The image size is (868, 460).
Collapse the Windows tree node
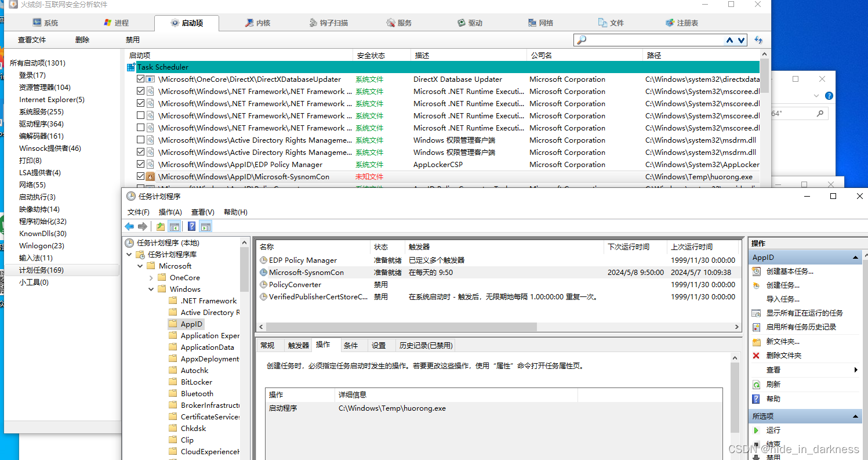(x=151, y=289)
